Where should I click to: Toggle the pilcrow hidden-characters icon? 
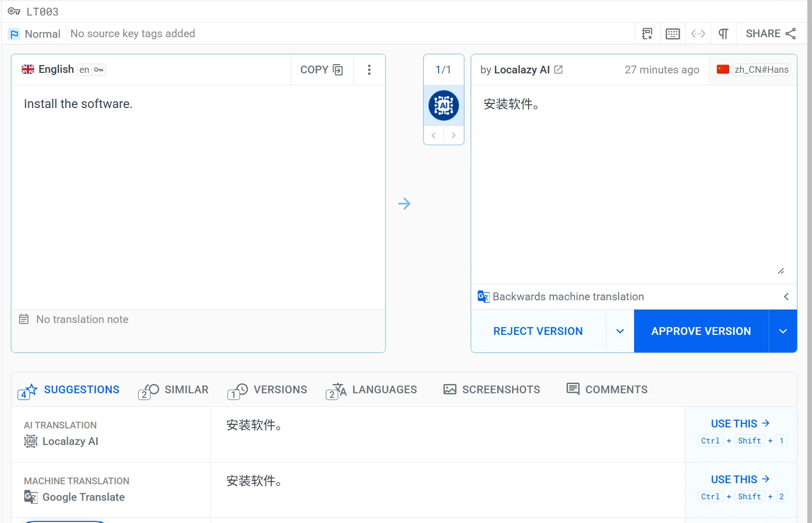724,34
